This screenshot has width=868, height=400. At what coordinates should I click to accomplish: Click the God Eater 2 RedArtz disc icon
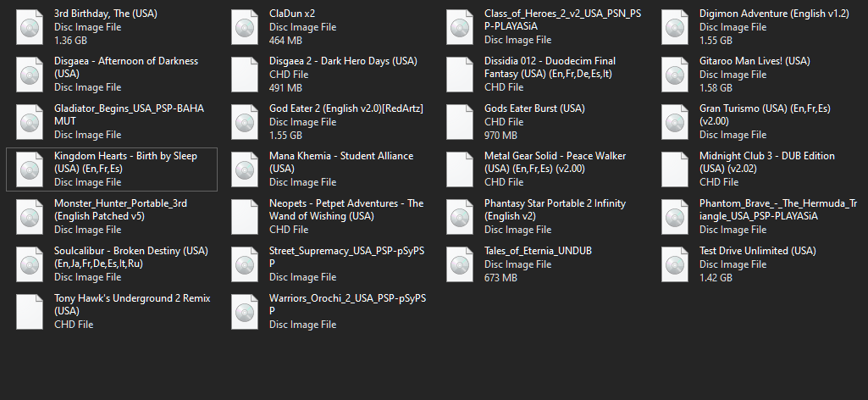click(x=245, y=122)
